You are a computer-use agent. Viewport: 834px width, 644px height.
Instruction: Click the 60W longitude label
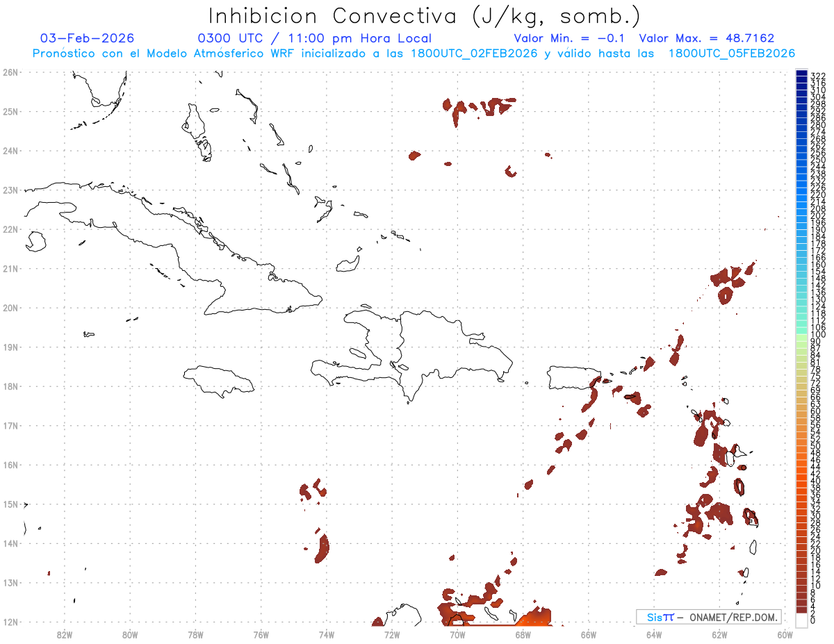(x=785, y=634)
